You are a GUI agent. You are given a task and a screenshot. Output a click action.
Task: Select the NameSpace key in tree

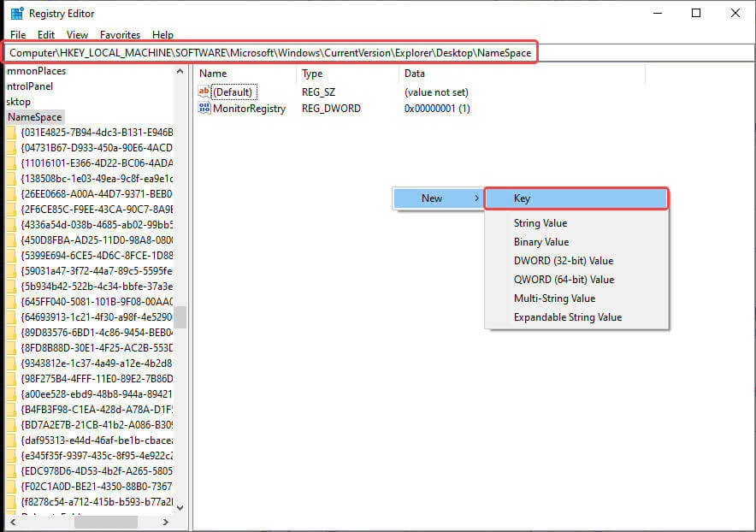[x=35, y=117]
